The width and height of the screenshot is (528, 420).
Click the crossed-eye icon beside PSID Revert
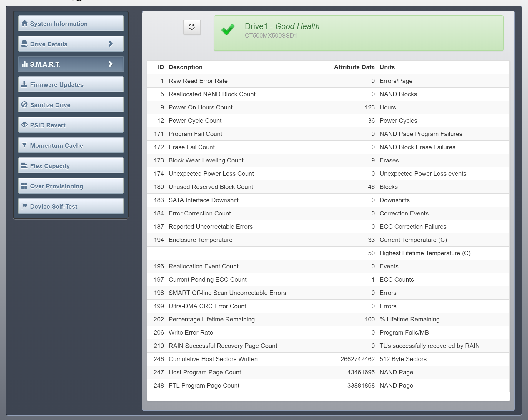tap(25, 125)
